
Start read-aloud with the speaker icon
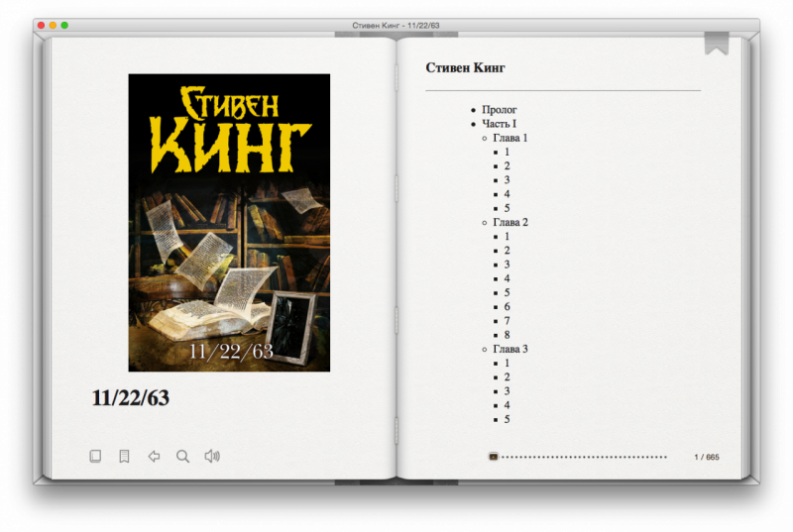212,457
